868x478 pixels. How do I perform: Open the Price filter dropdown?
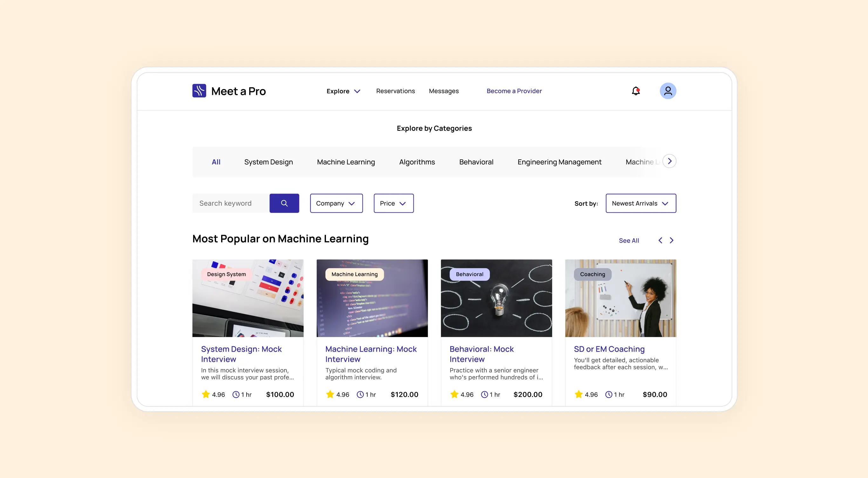click(393, 203)
